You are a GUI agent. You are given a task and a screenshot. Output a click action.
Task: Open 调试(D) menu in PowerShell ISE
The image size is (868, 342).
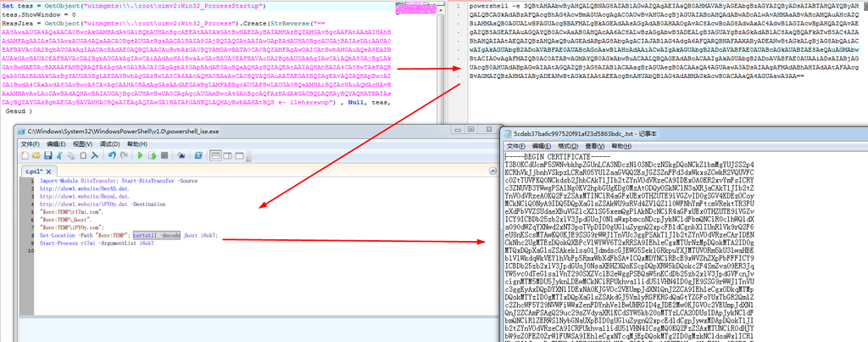[109, 144]
